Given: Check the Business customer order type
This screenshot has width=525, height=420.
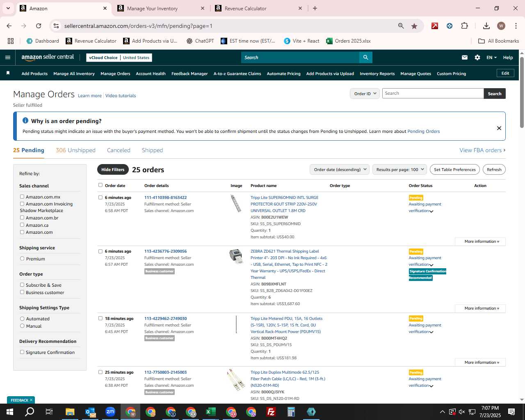Looking at the screenshot, I should 22,292.
